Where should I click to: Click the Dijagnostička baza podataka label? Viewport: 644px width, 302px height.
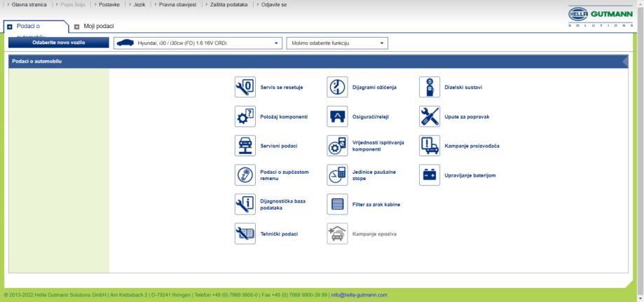pos(283,205)
